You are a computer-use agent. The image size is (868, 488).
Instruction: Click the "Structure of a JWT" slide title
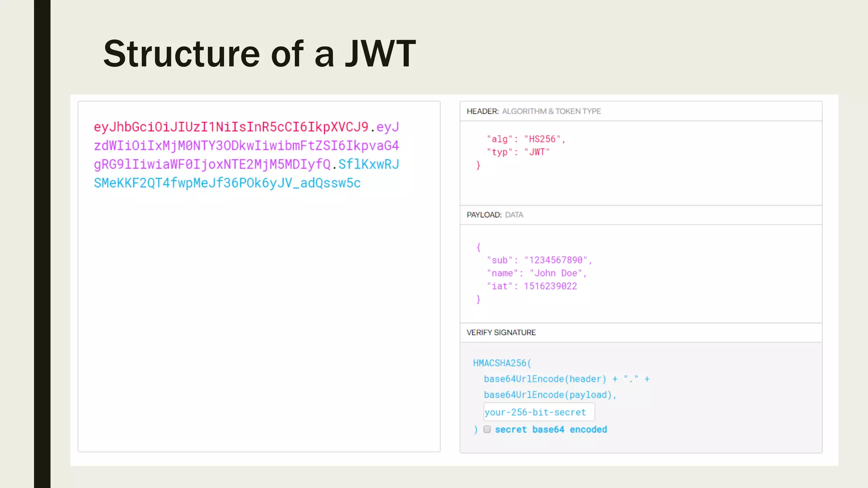260,53
